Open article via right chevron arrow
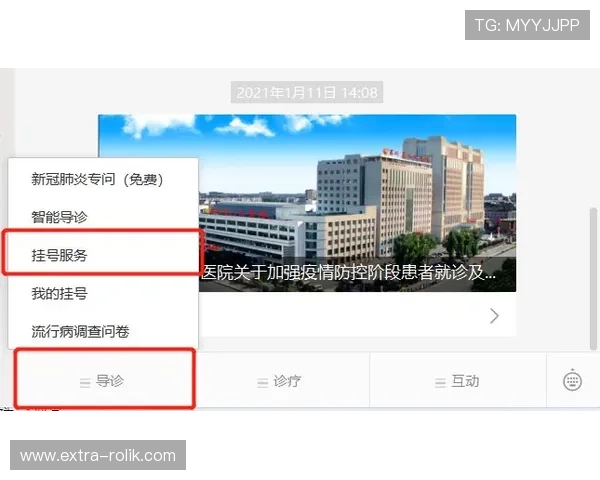Viewport: 600px width, 480px height. (494, 316)
